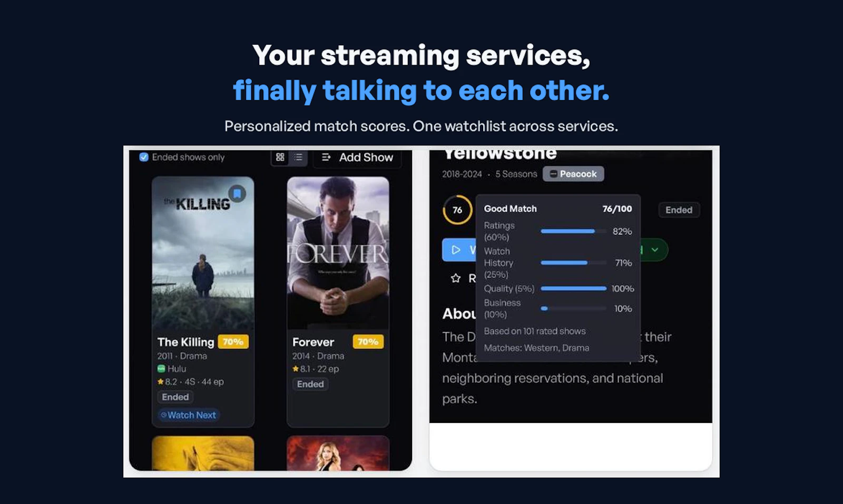The height and width of the screenshot is (504, 843).
Task: Click the '2018-2024' years text
Action: (x=462, y=174)
